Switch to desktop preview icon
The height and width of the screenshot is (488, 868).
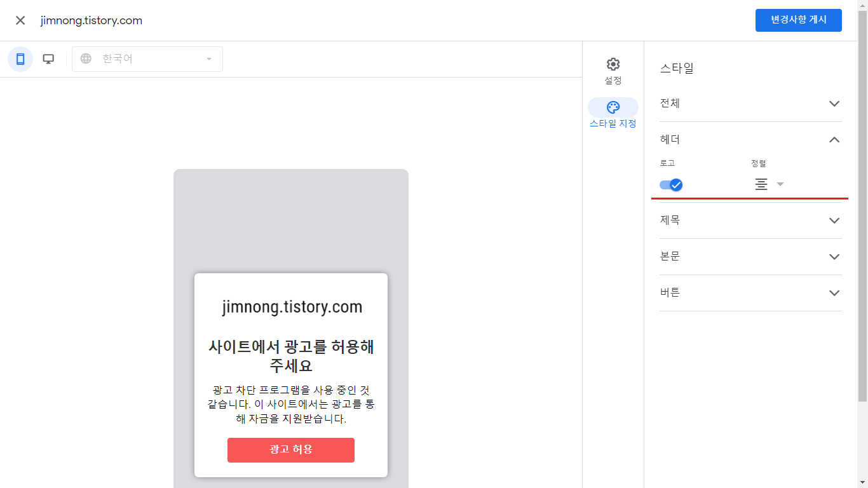48,59
